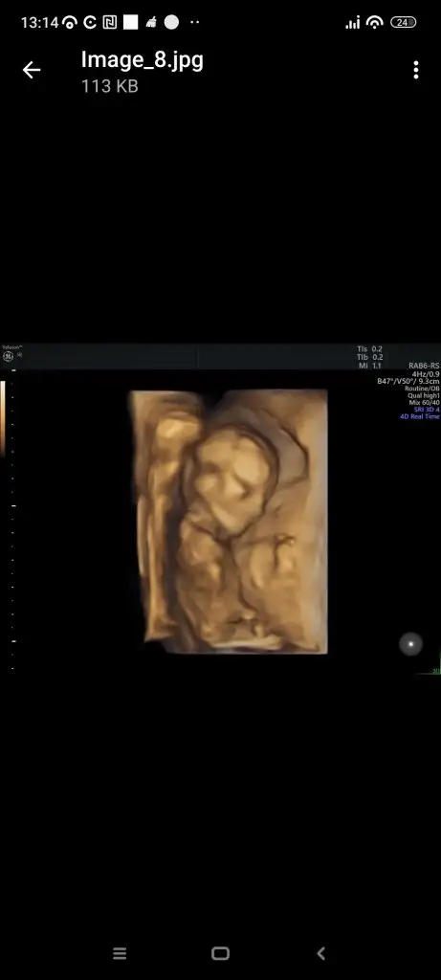Open recent apps from navigation bar
The image size is (441, 980).
point(120,953)
